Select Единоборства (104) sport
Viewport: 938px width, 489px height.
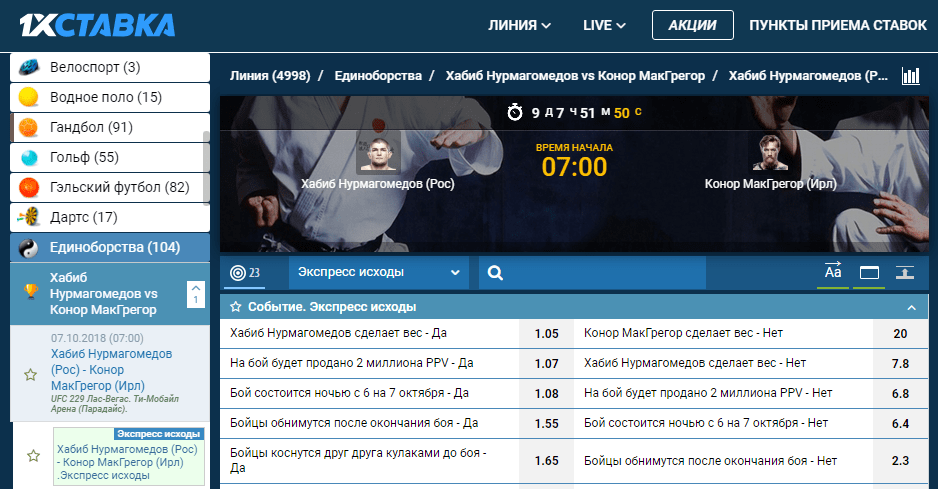110,247
